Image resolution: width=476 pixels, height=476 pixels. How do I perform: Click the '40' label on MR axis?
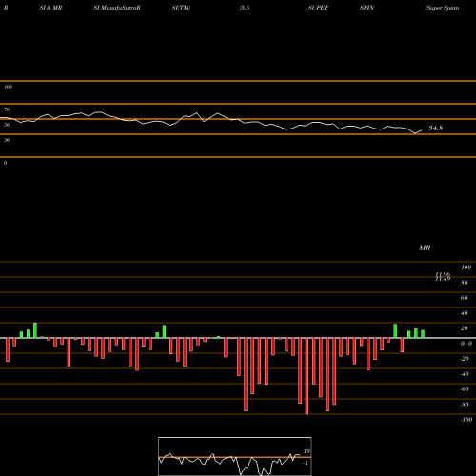click(x=465, y=313)
